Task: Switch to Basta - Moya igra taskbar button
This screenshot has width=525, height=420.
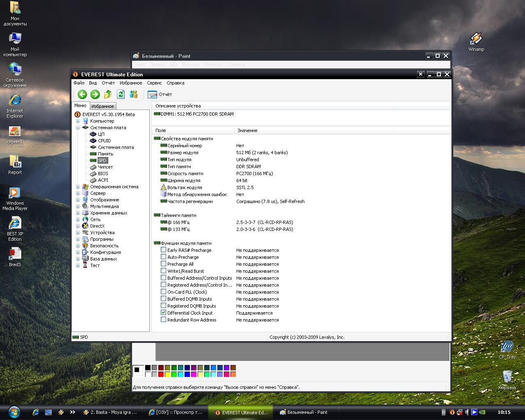Action: [110, 412]
